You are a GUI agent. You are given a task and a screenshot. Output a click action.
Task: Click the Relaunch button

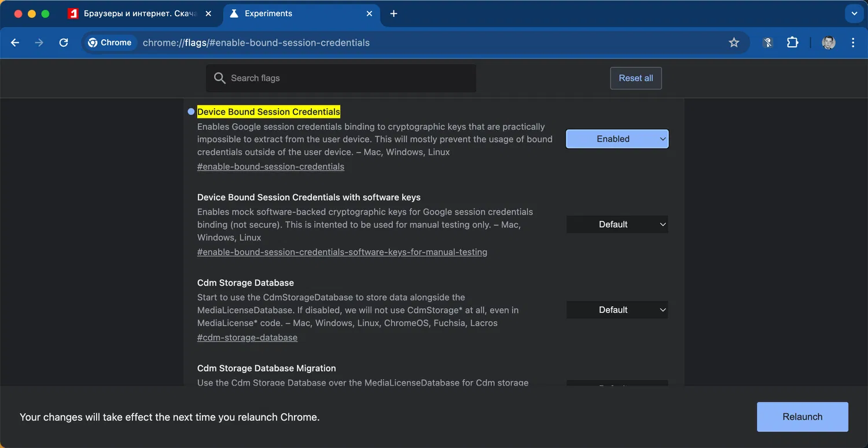point(802,417)
